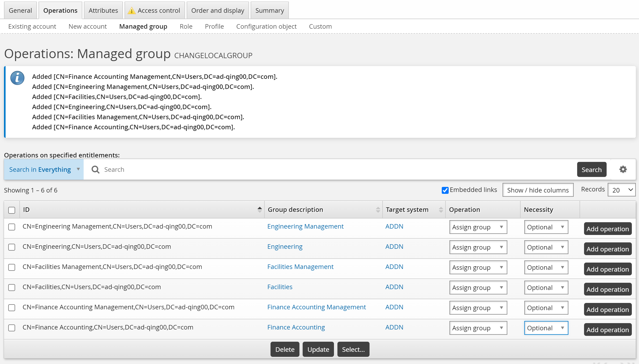This screenshot has width=639, height=364.
Task: Open the Search in Everything dropdown
Action: [44, 169]
